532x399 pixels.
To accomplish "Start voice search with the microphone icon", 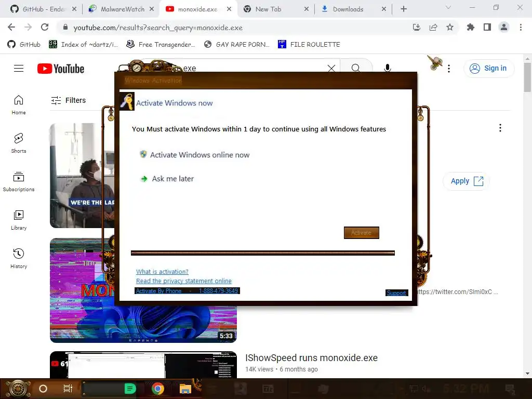I will pos(388,68).
